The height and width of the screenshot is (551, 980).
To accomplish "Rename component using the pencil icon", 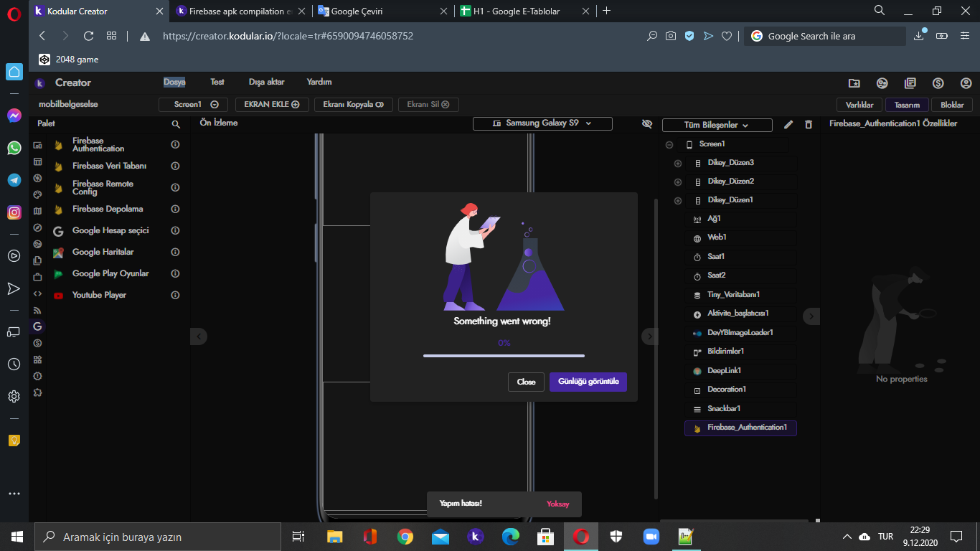I will tap(788, 125).
